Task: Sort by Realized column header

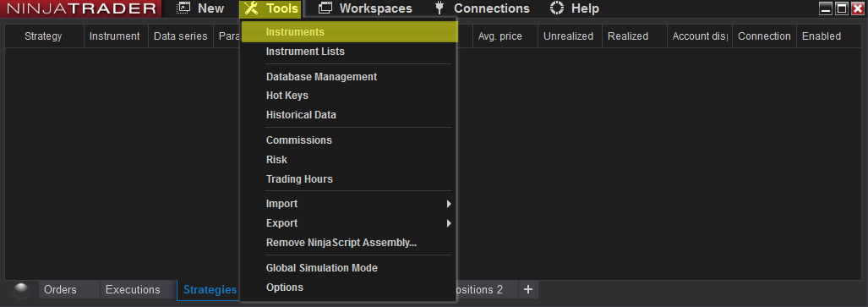Action: pos(634,36)
